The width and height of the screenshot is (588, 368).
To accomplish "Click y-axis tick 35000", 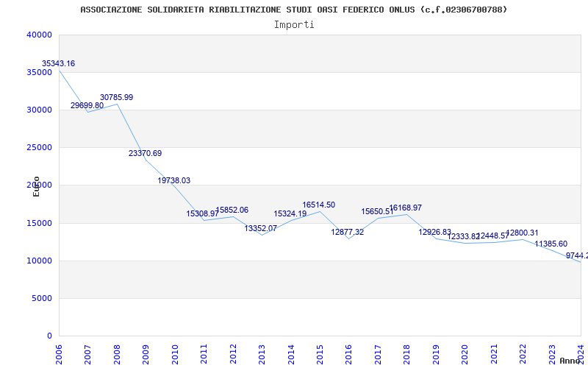I will pos(39,72).
